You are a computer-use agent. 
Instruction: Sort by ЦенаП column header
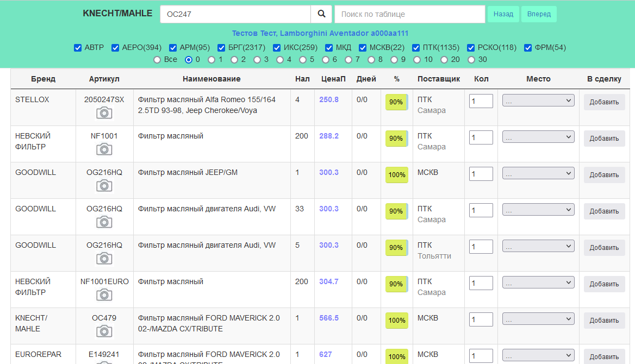333,79
